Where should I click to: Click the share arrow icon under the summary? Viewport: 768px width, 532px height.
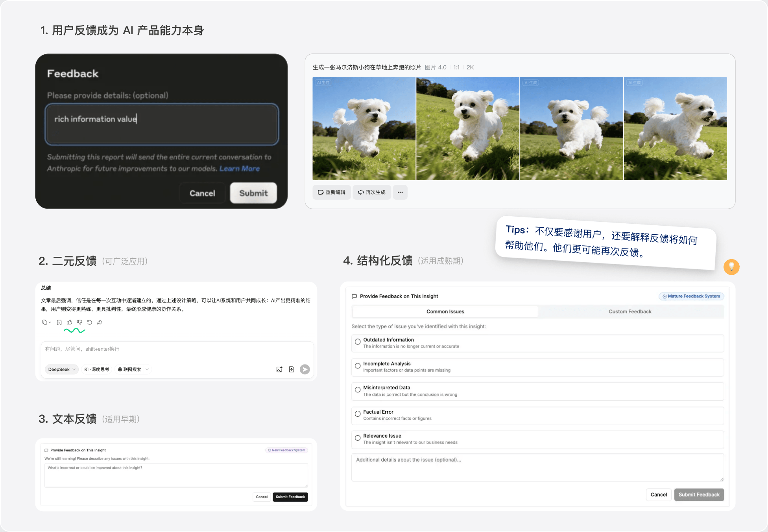pos(100,322)
